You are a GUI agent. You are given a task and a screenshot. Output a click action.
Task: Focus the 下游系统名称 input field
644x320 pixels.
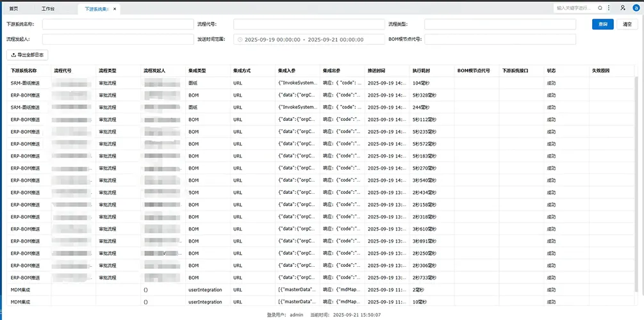pos(117,24)
